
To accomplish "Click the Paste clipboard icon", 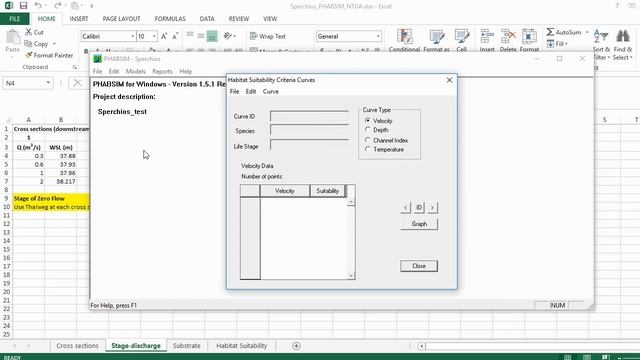I will coord(13,38).
